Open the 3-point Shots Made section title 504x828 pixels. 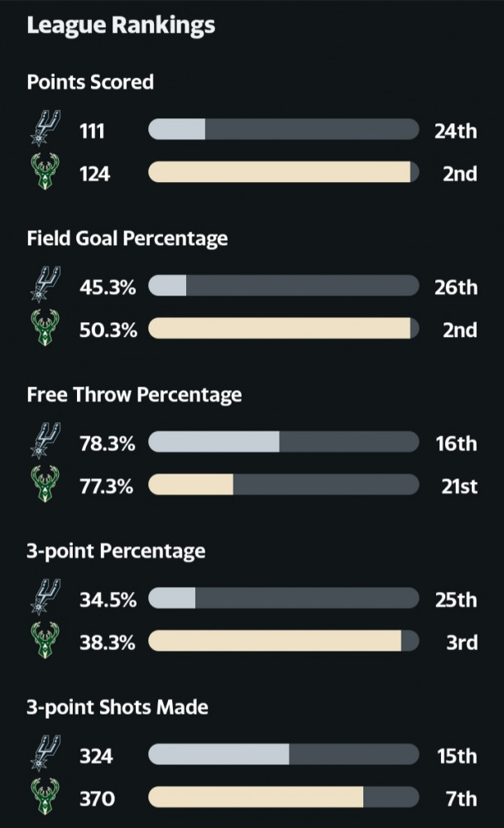(118, 707)
